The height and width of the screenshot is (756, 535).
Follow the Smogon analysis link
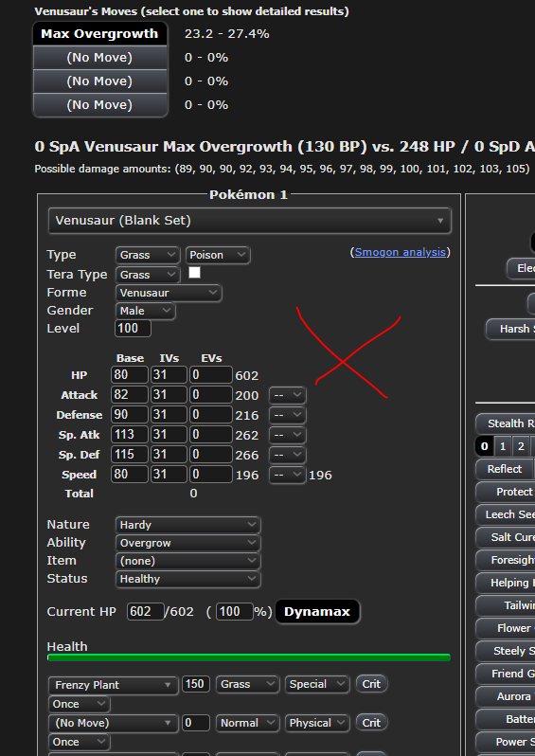[400, 252]
